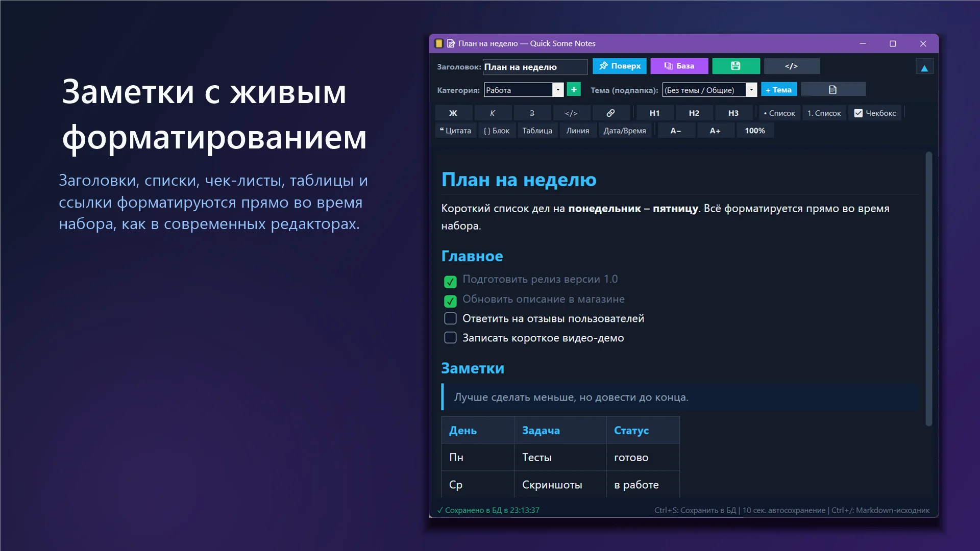Uncheck 'Подготовить релиз версии 1.0' checkbox
The image size is (980, 551).
pyautogui.click(x=450, y=281)
